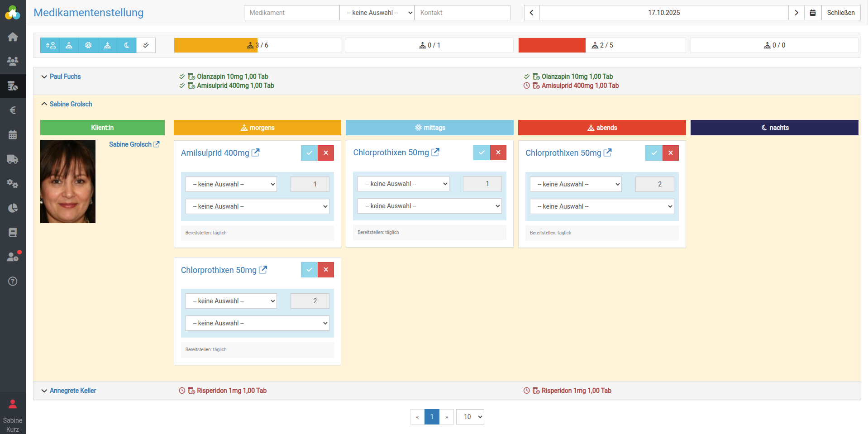Viewport: 868px width, 434px height.
Task: Open date picker calendar icon
Action: (812, 13)
